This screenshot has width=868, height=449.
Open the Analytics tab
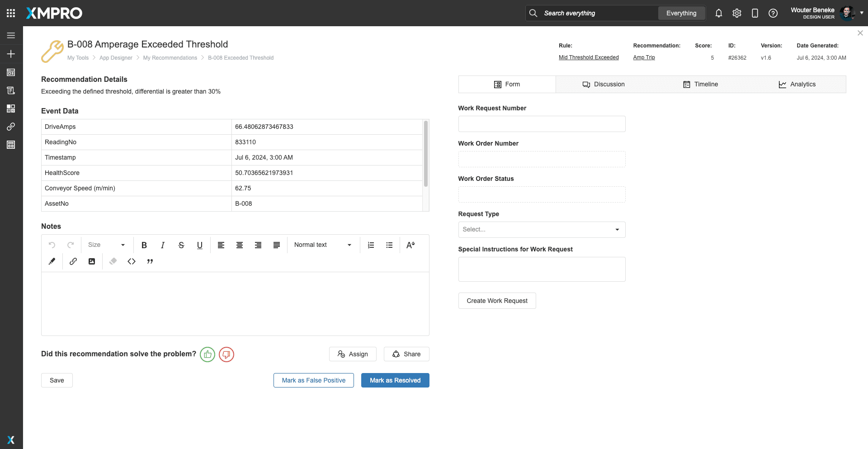coord(797,85)
